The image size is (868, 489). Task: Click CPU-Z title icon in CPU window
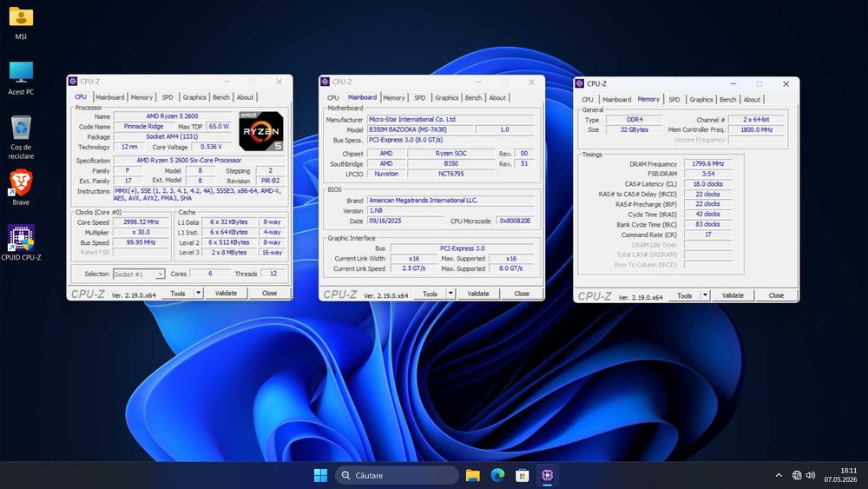[73, 82]
